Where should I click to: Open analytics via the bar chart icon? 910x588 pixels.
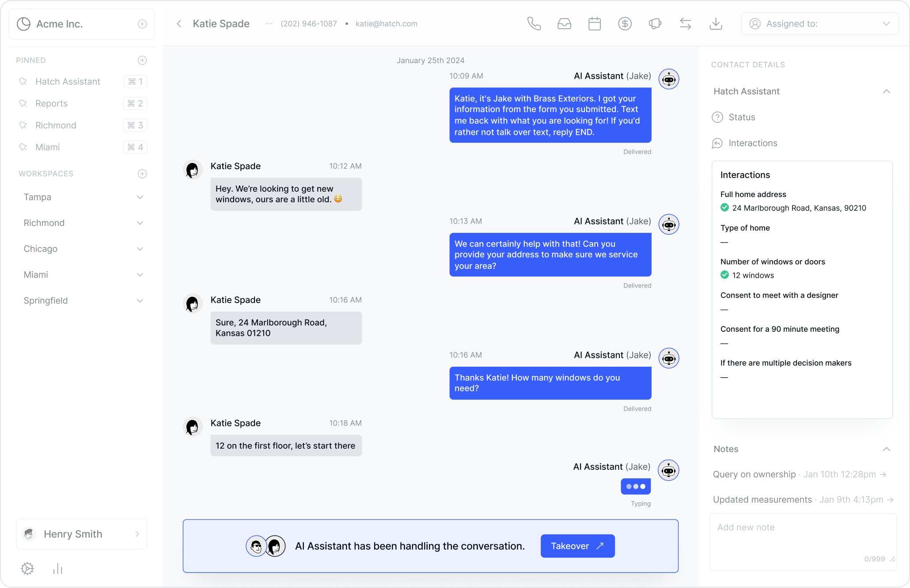coord(57,569)
